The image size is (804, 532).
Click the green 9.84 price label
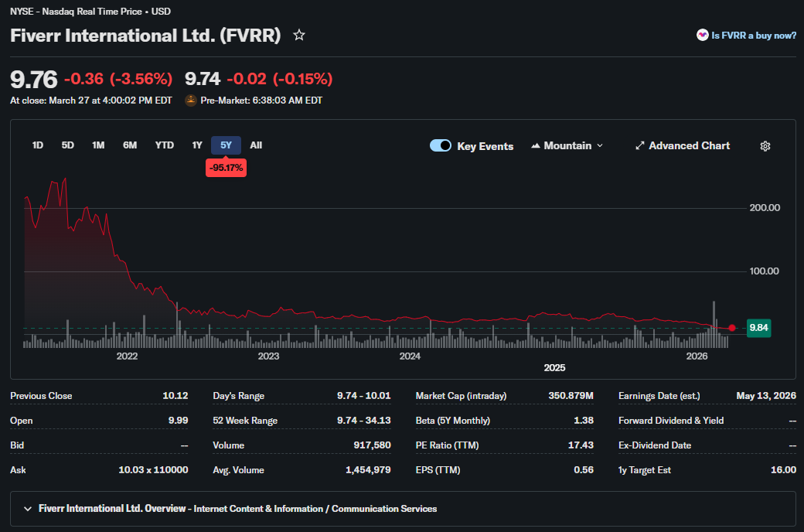[758, 328]
